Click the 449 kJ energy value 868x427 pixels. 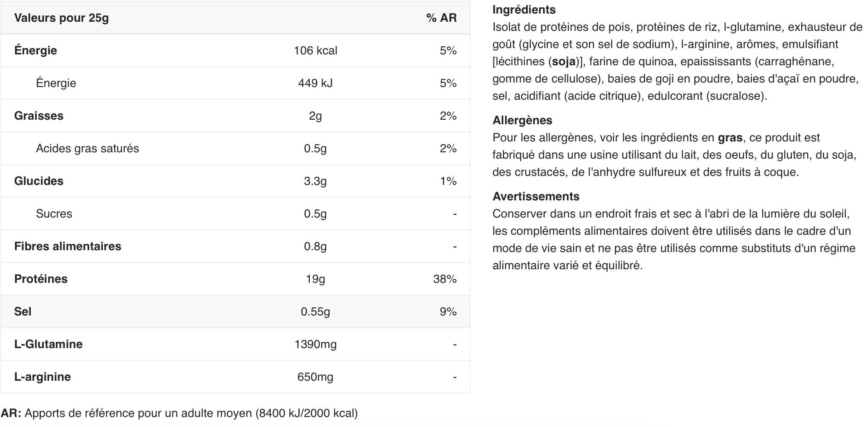point(315,83)
